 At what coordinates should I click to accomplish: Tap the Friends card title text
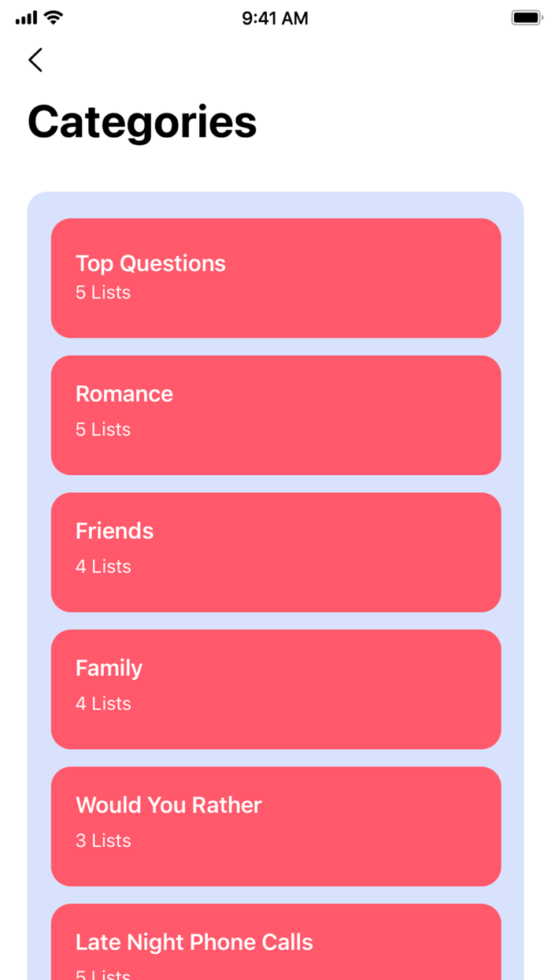114,531
